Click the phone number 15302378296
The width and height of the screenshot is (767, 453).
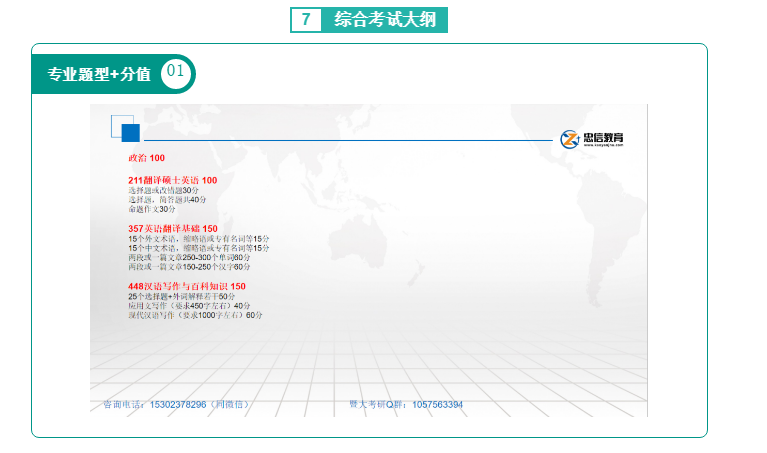click(176, 405)
